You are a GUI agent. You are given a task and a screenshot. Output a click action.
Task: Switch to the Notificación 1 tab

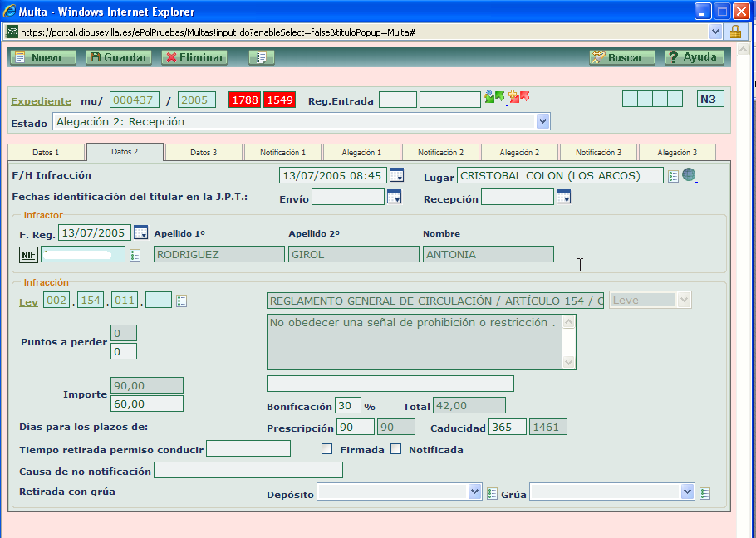point(282,152)
